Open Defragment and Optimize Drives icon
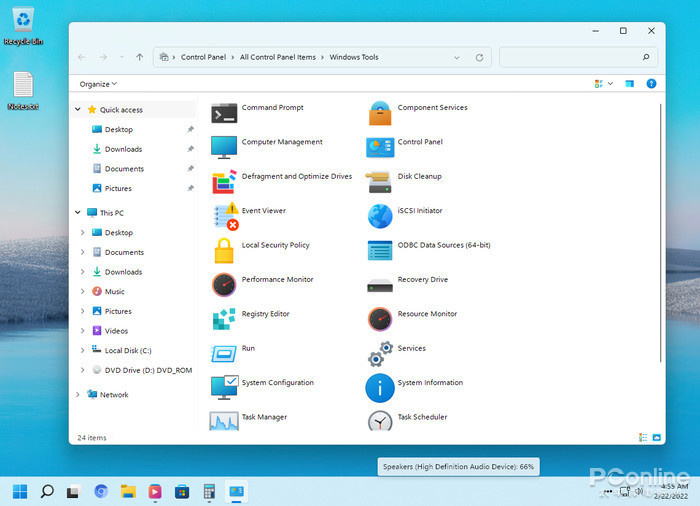Viewport: 700px width, 506px height. [x=224, y=181]
